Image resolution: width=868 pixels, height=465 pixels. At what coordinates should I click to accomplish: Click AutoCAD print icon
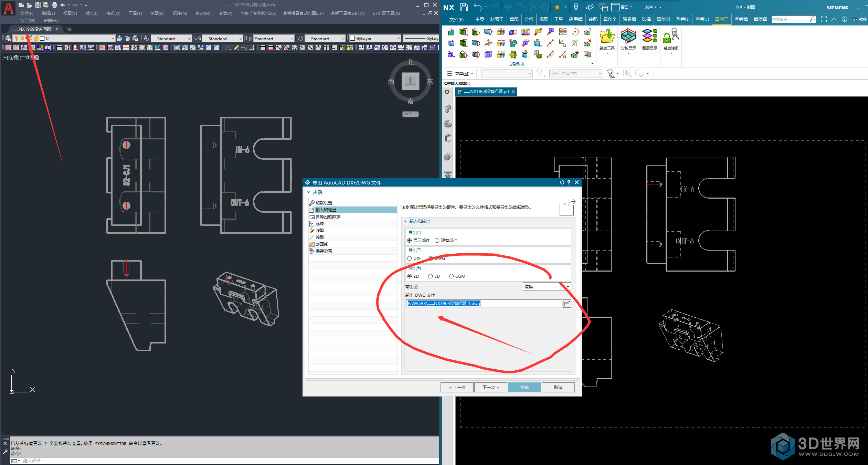[x=54, y=5]
